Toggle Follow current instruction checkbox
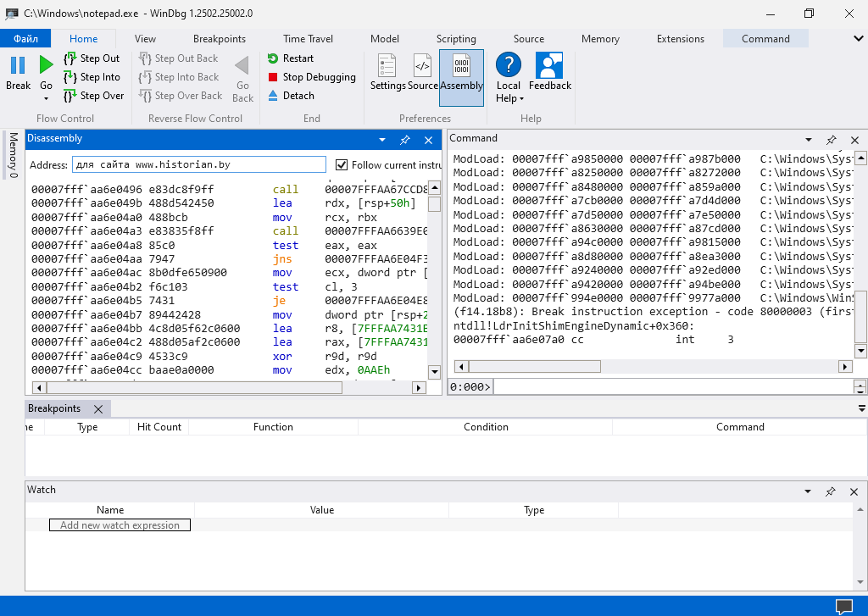868x616 pixels. click(x=342, y=164)
